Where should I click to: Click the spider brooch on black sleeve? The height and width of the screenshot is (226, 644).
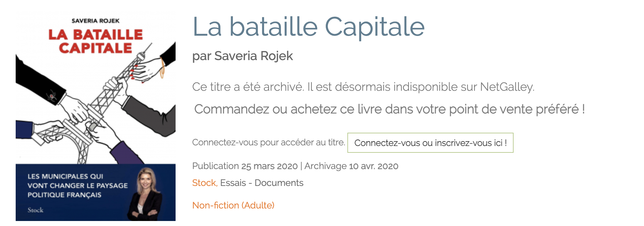(x=52, y=95)
